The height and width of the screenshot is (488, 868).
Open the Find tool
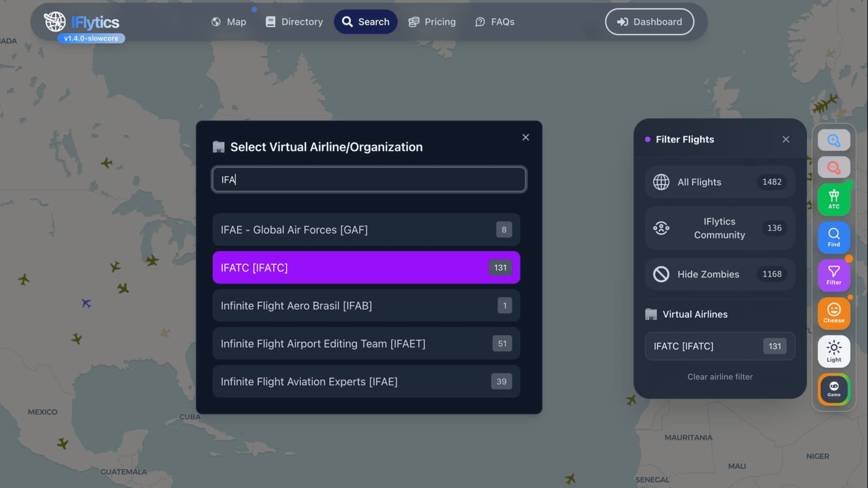pyautogui.click(x=834, y=238)
